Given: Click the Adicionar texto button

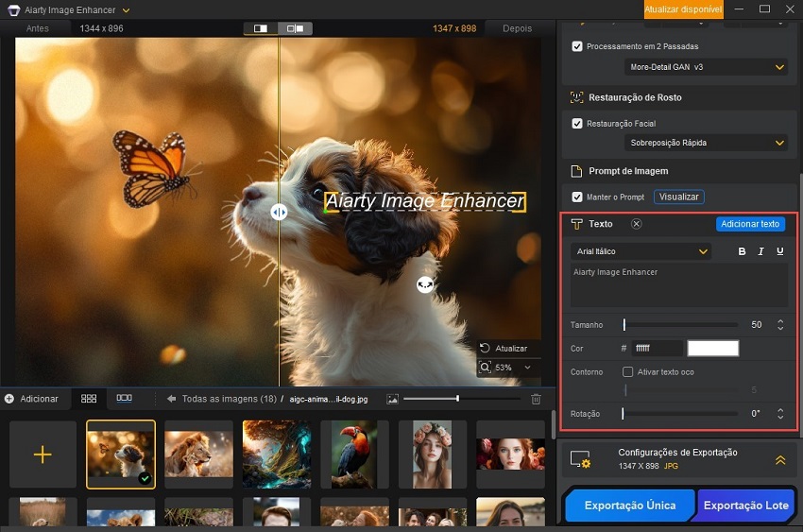Looking at the screenshot, I should click(750, 224).
